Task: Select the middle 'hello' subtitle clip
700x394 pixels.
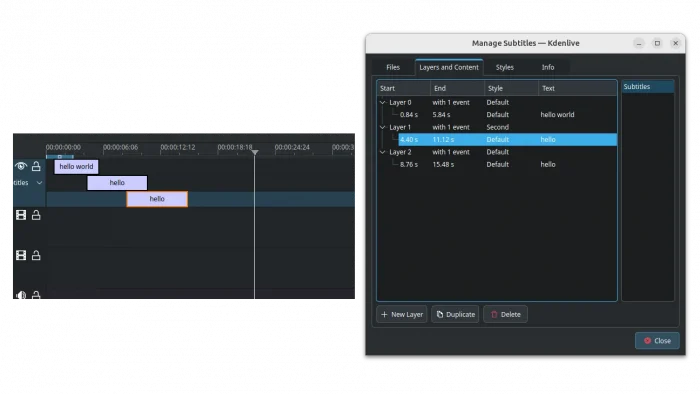Action: (x=117, y=182)
